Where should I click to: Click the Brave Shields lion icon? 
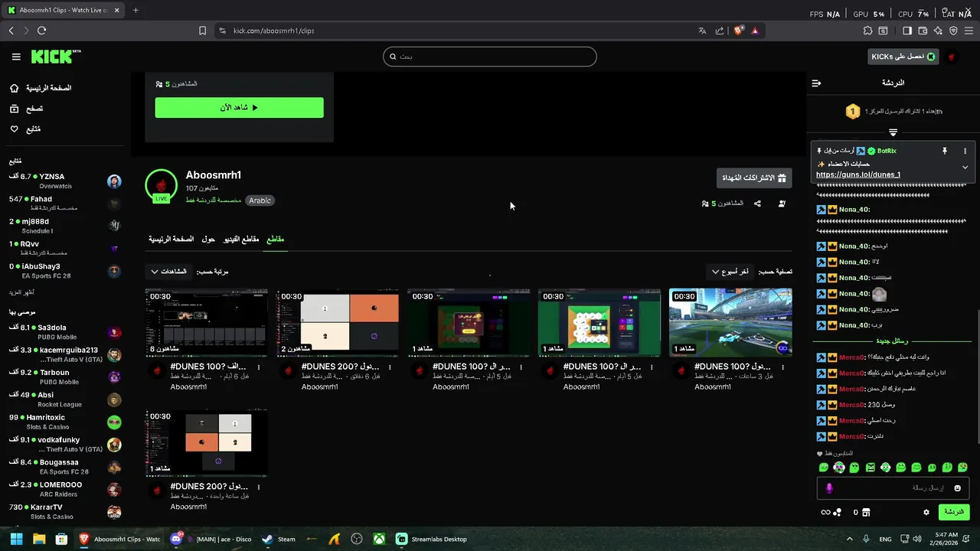click(x=738, y=31)
